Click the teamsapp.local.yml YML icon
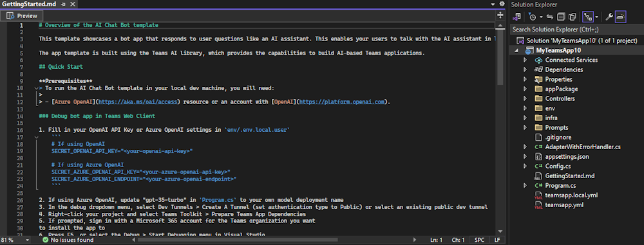The width and height of the screenshot is (644, 245). [x=538, y=195]
